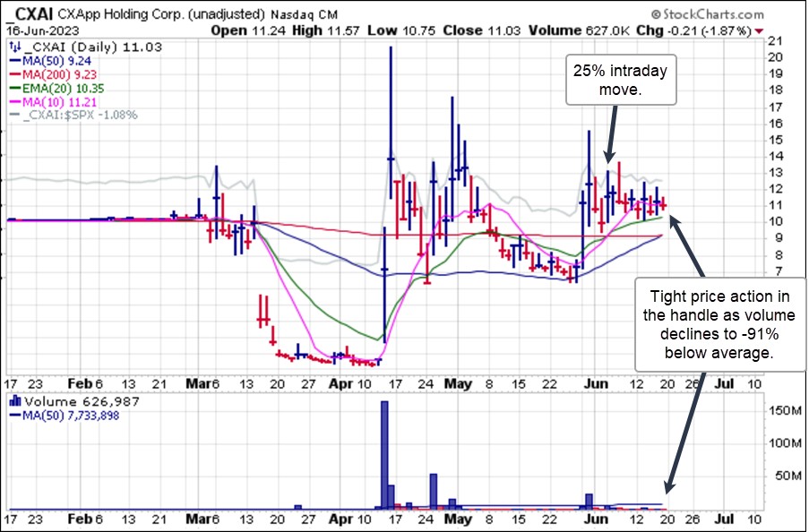
Task: Click the Chg -0.21 (-1.87%) value
Action: (693, 31)
